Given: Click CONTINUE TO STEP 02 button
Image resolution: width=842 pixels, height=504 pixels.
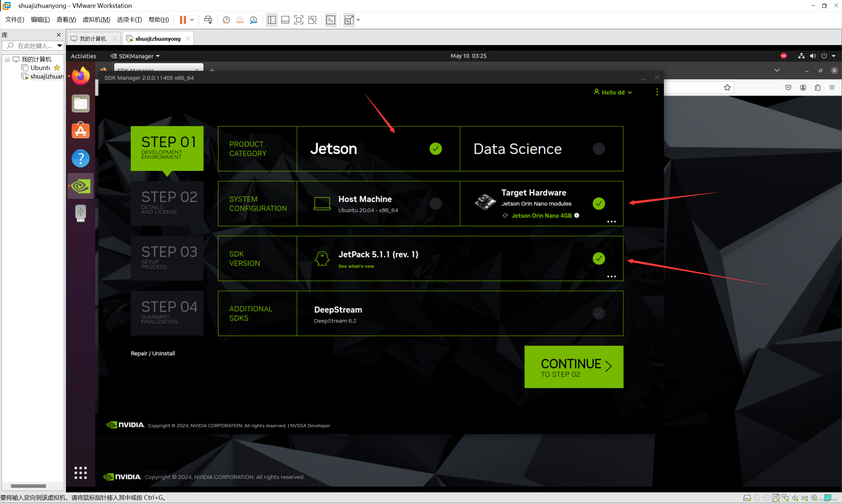Looking at the screenshot, I should [573, 367].
